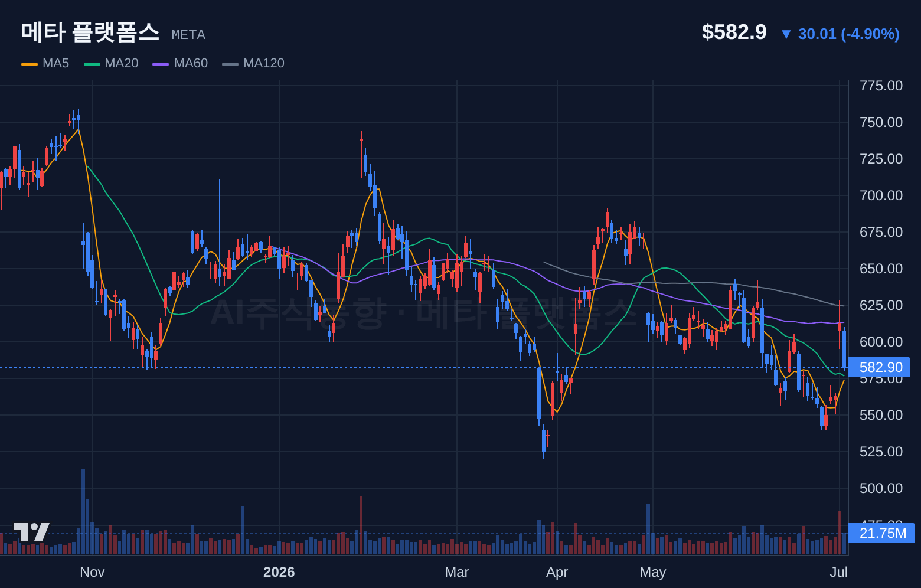
Task: Click the May marker on time axis
Action: tap(653, 572)
